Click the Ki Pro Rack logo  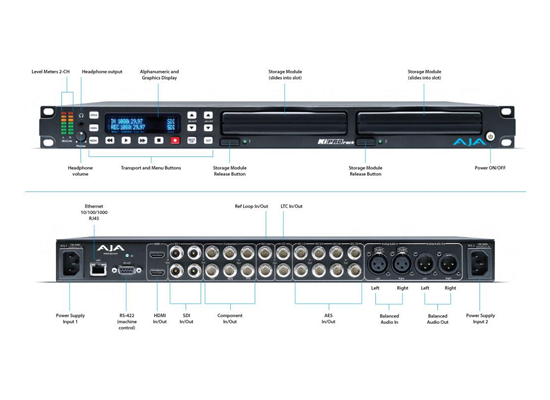click(x=336, y=142)
